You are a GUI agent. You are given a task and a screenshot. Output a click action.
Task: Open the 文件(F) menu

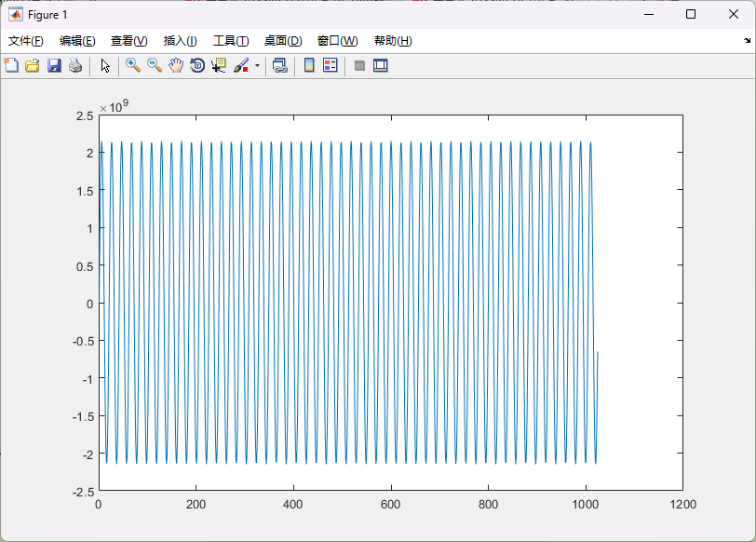(26, 41)
